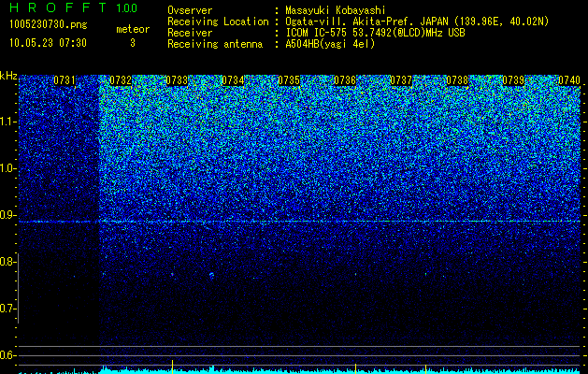The height and width of the screenshot is (374, 588).
Task: Click the 0.8 kHz axis label
Action: [7, 262]
